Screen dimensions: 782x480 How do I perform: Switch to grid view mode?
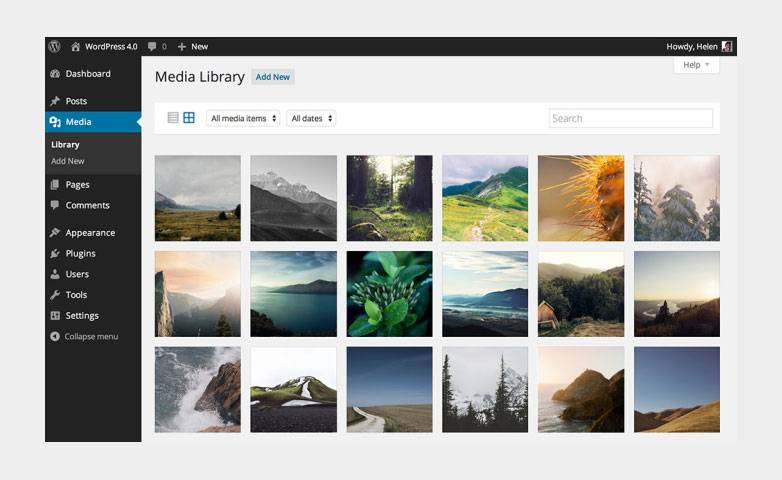189,118
